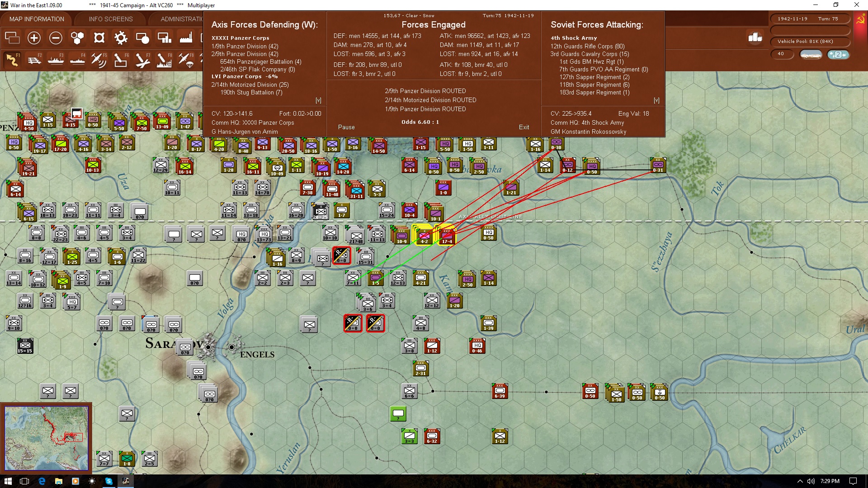The height and width of the screenshot is (488, 868).
Task: Click the 1942-11-19 Turn 75 date bar
Action: click(x=810, y=19)
